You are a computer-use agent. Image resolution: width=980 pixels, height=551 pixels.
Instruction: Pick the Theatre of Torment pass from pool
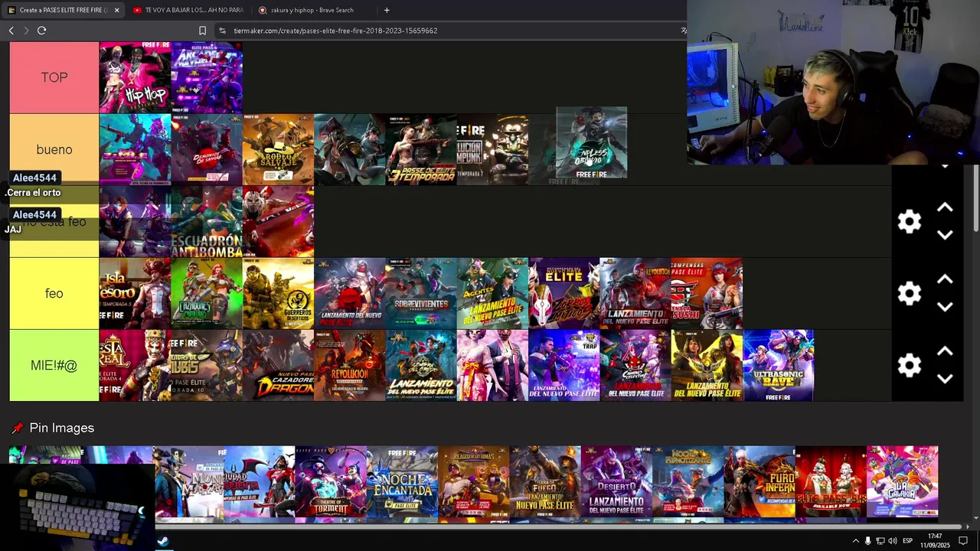point(331,482)
